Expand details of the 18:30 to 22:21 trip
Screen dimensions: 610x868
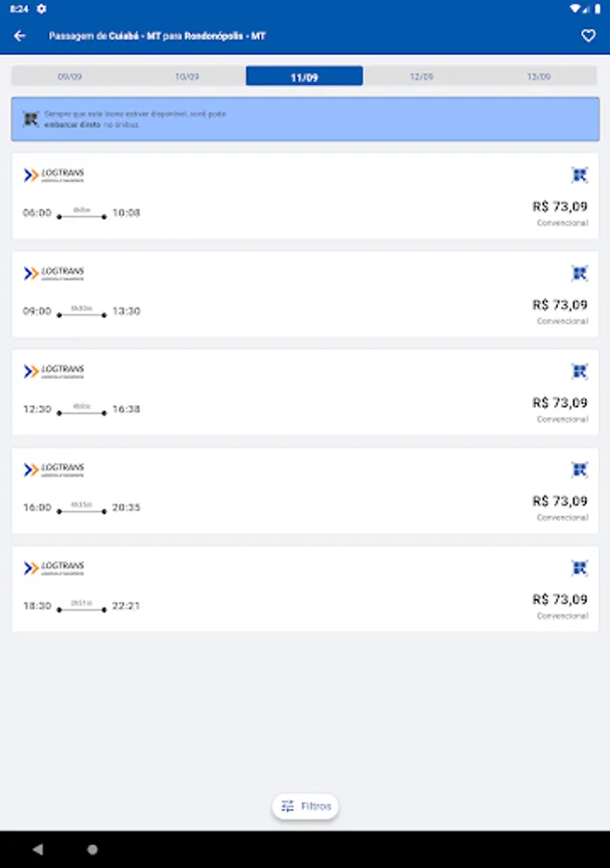[x=305, y=588]
